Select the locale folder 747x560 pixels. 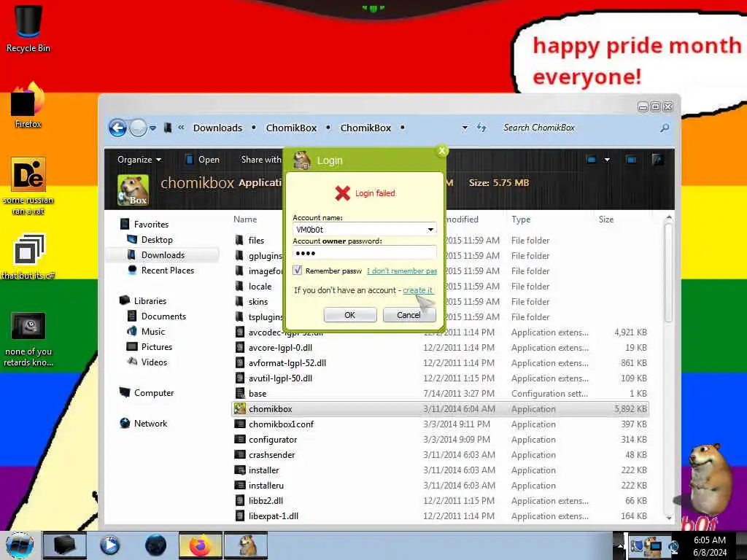260,286
